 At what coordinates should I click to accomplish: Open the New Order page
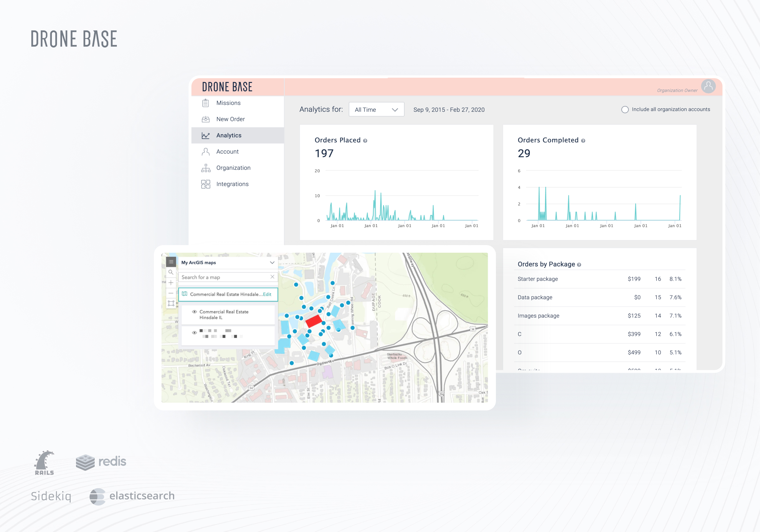[231, 119]
